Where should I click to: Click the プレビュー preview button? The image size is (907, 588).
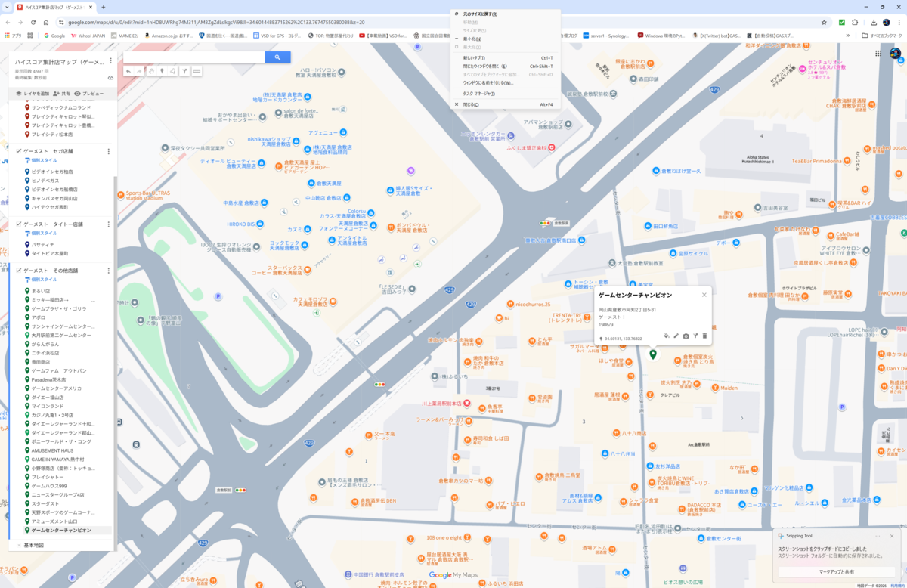[x=88, y=94]
